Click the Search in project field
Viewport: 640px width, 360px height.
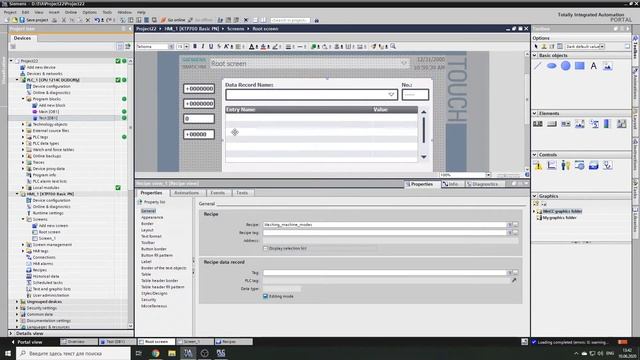point(289,20)
